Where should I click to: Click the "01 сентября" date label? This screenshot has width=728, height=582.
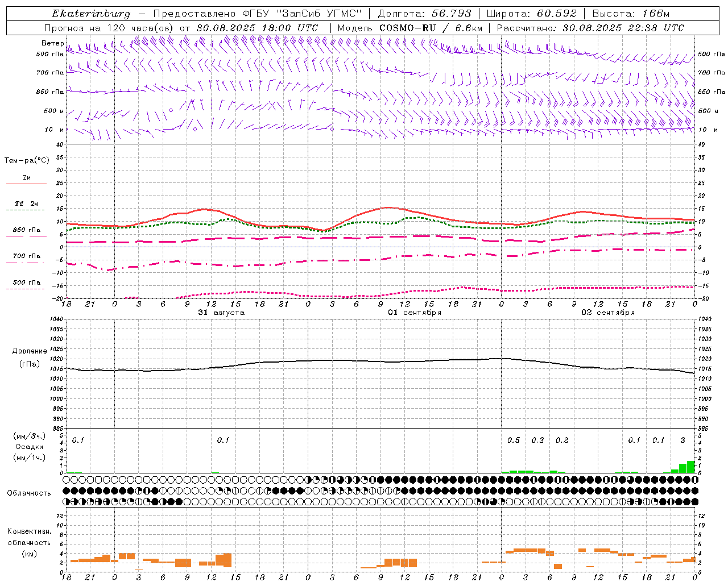pyautogui.click(x=415, y=313)
